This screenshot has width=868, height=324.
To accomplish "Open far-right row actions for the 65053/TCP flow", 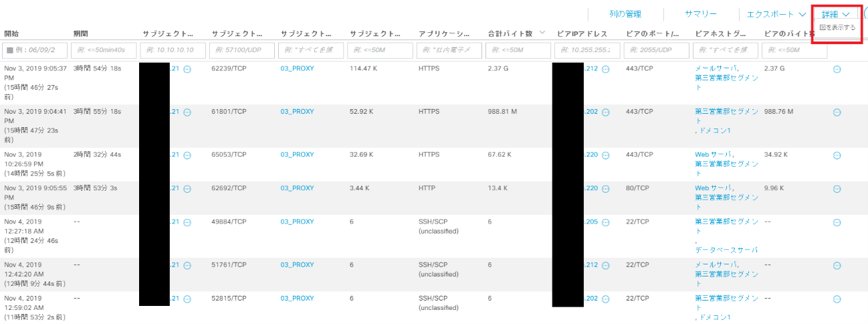I will (837, 155).
